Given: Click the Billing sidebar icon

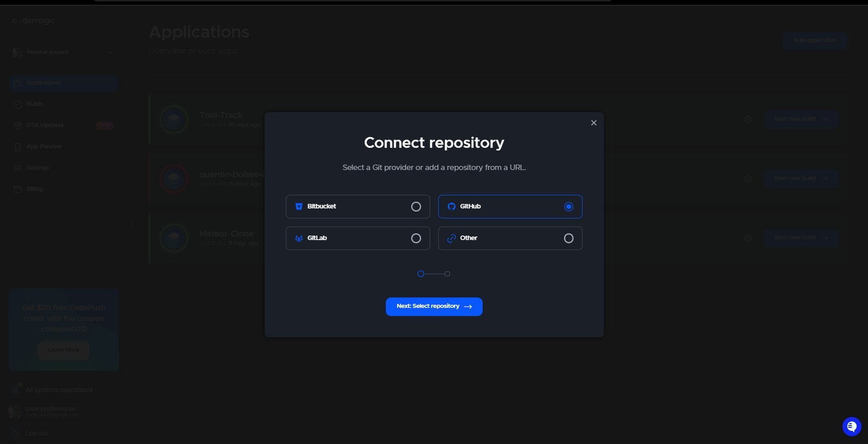Looking at the screenshot, I should tap(17, 189).
